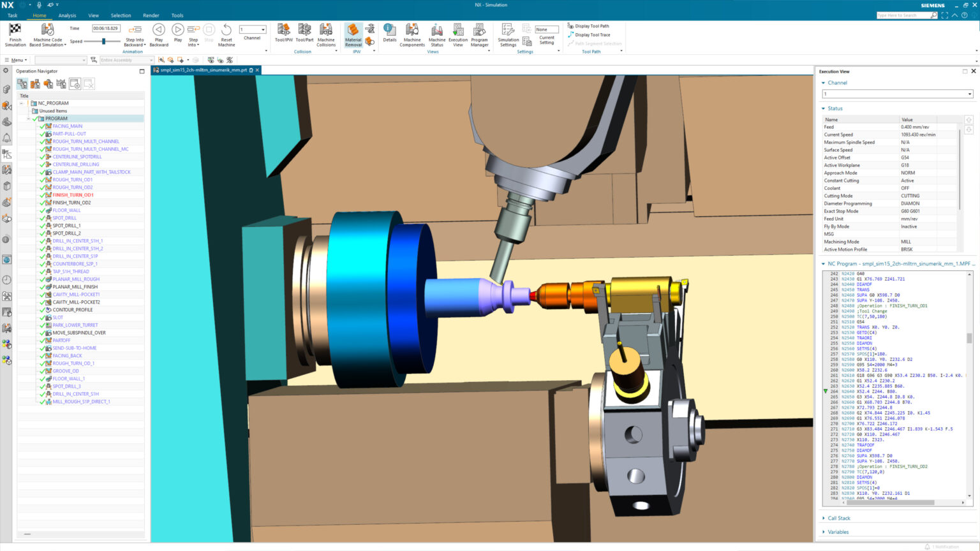Open the Channel dropdown in Execution View
The width and height of the screenshot is (980, 551).
970,94
